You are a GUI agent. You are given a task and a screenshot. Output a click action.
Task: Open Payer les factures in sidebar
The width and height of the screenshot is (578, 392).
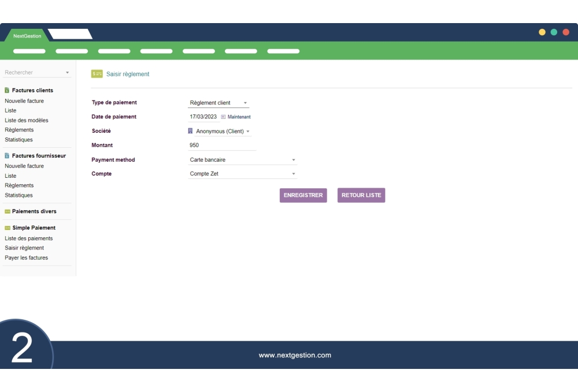[26, 257]
